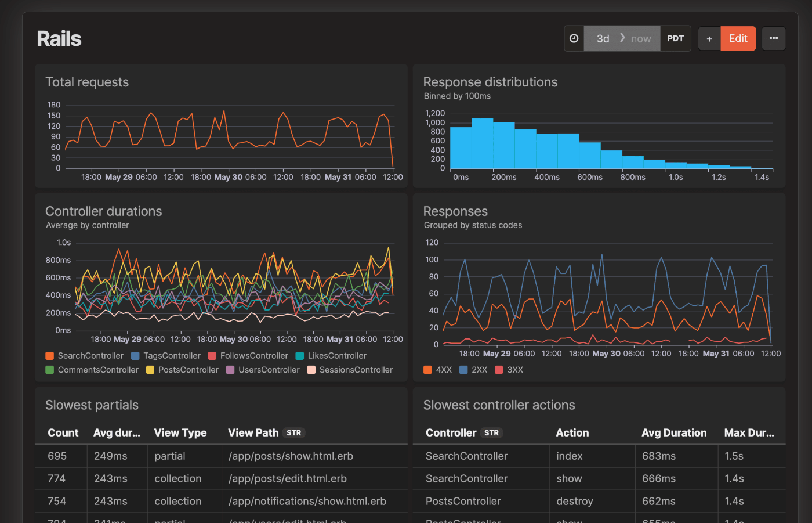Click the clock time-range icon
The width and height of the screenshot is (812, 523).
tap(574, 38)
